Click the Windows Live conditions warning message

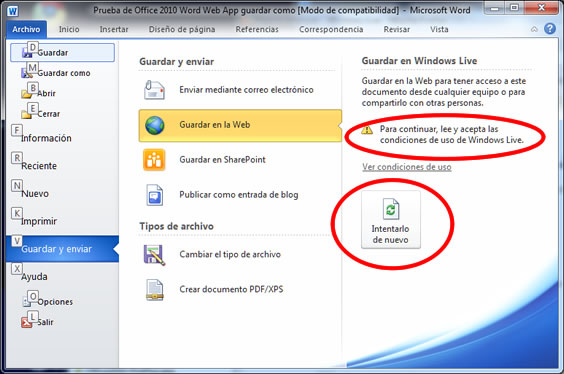(x=451, y=134)
